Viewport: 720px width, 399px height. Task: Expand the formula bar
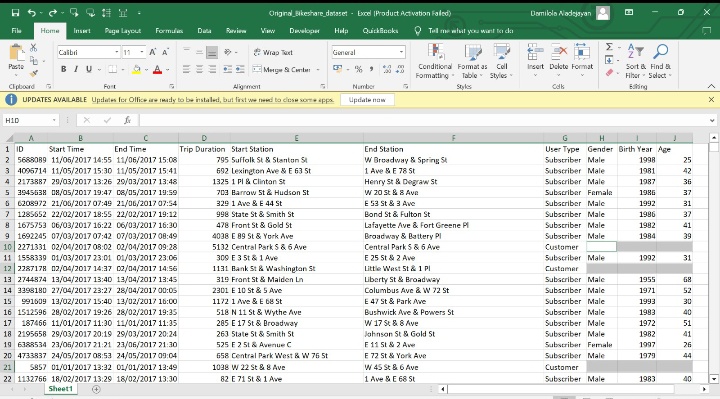(712, 120)
